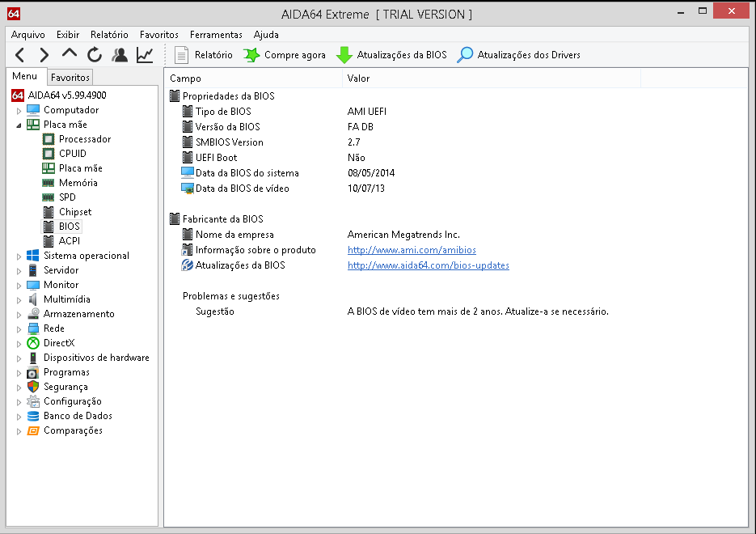Image resolution: width=756 pixels, height=534 pixels.
Task: Go up one level with the caret icon
Action: [70, 53]
